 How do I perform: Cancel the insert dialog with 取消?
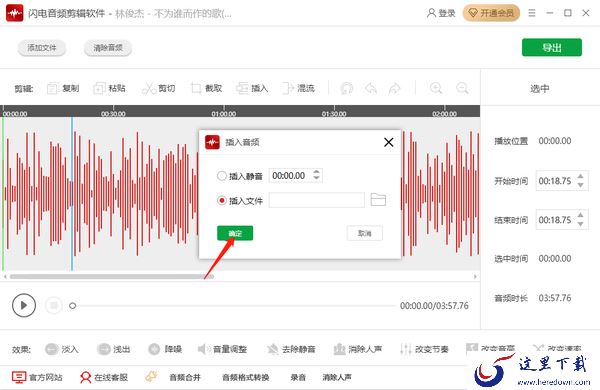pyautogui.click(x=364, y=233)
